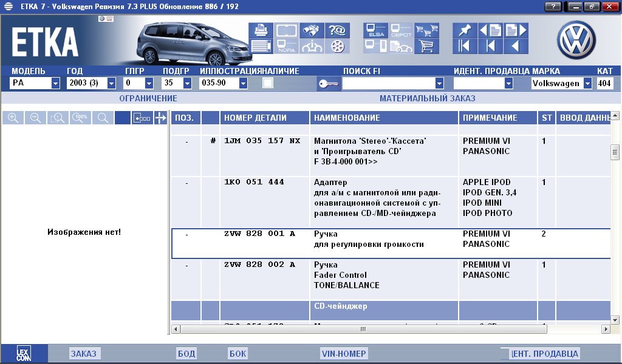
Task: Click the ЗАКАЗ button
Action: 84,353
